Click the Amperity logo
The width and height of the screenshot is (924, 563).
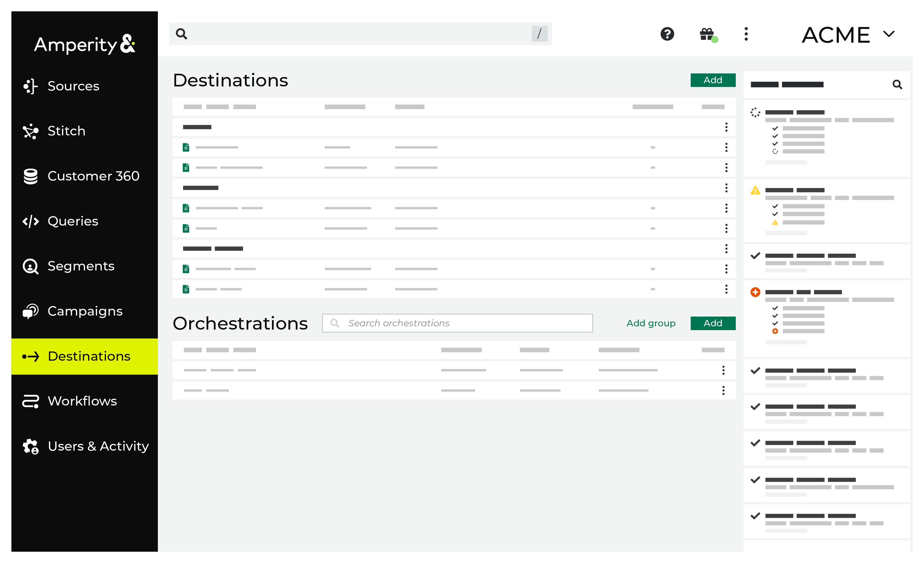pos(84,45)
